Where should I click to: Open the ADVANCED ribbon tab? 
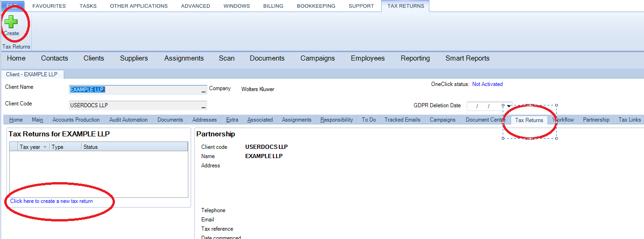click(196, 6)
